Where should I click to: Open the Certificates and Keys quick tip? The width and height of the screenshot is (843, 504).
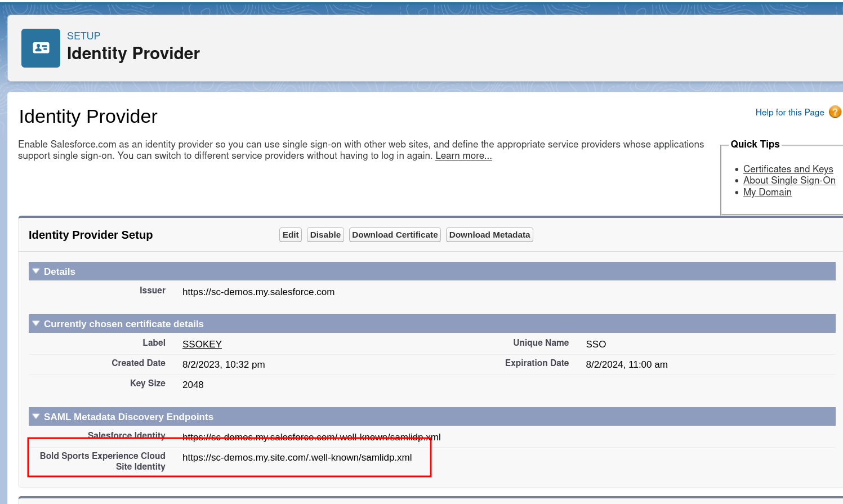pyautogui.click(x=788, y=168)
